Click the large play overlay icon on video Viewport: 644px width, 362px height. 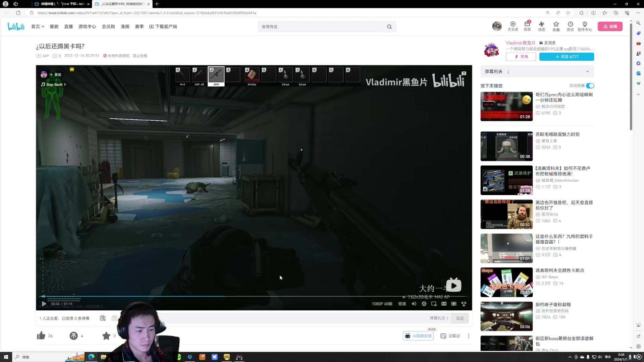[454, 286]
